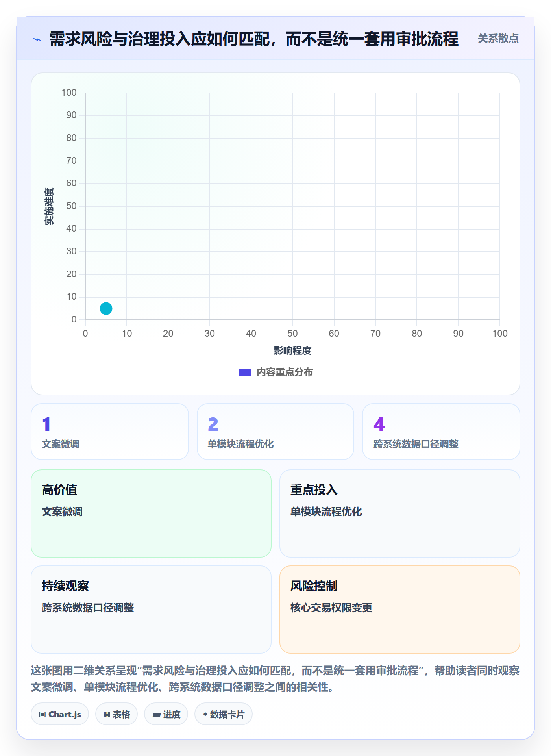Click 单模块流程优化 text inside 重点投入 card
The height and width of the screenshot is (756, 551).
[x=326, y=511]
